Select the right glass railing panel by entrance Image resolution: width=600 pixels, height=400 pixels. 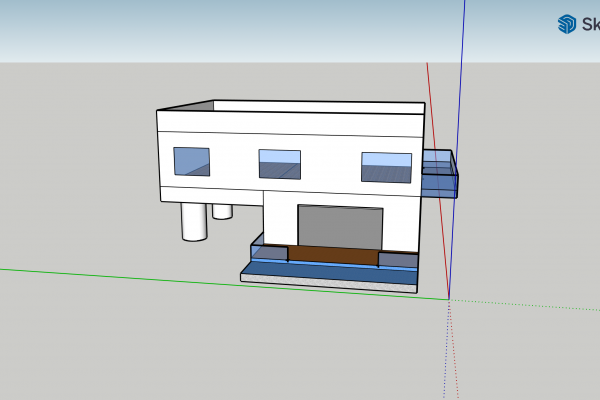398,261
